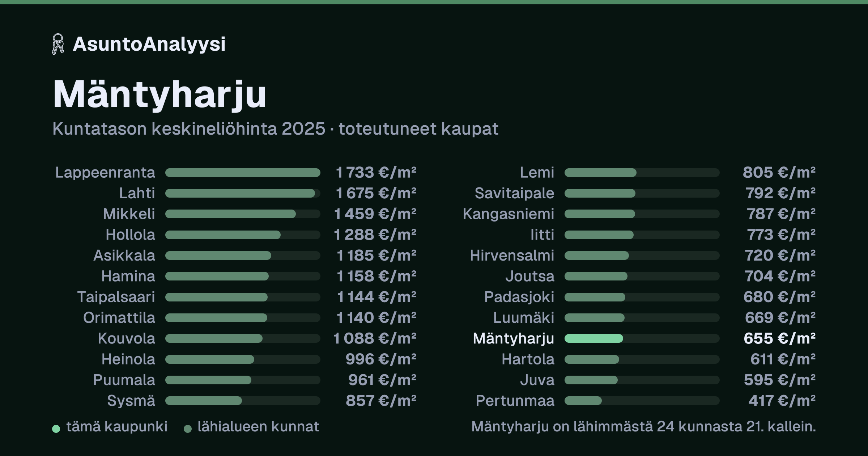
Task: Click the 1 288 €/m² value
Action: [375, 235]
